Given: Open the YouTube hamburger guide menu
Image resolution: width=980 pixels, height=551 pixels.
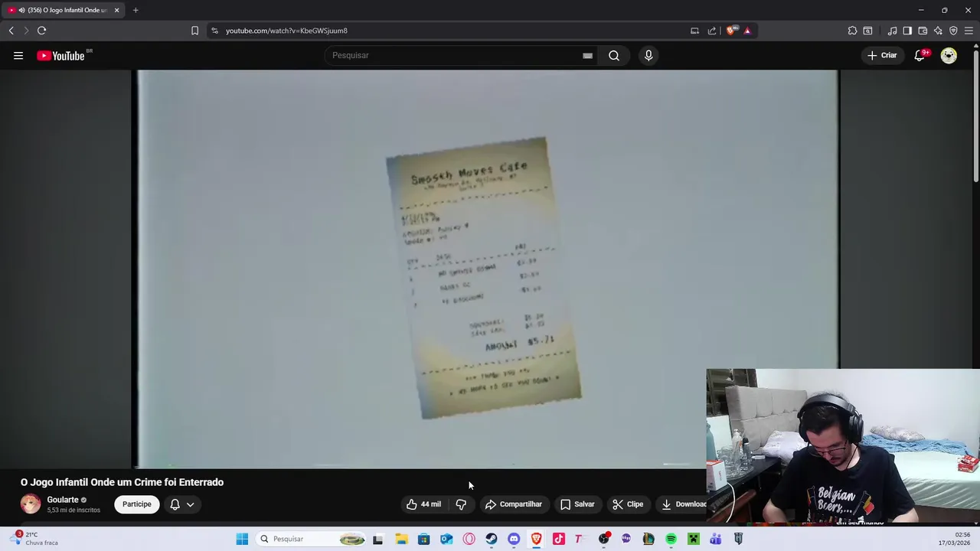Looking at the screenshot, I should click(18, 55).
